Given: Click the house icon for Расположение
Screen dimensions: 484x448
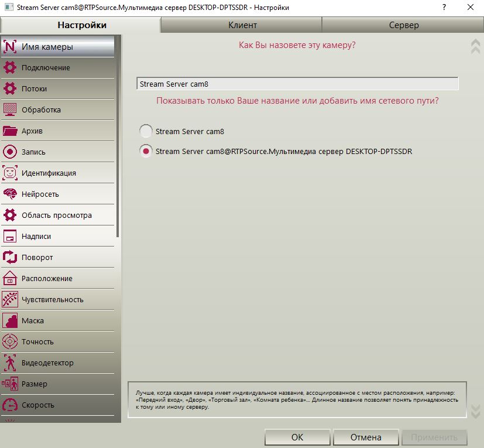Looking at the screenshot, I should point(10,278).
